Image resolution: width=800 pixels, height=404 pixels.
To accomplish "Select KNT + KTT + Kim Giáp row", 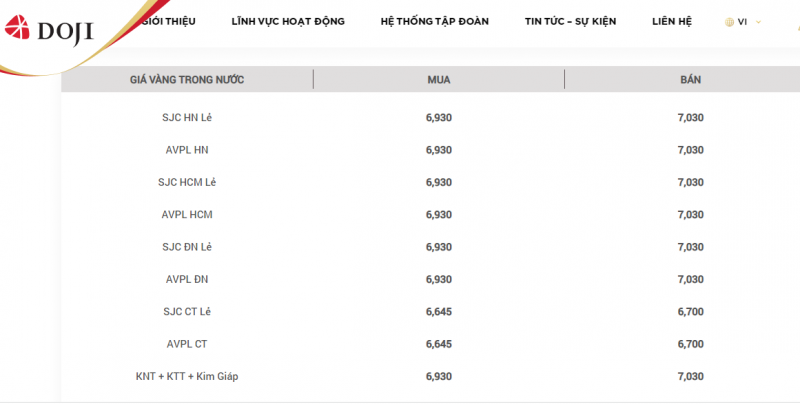I will click(187, 376).
